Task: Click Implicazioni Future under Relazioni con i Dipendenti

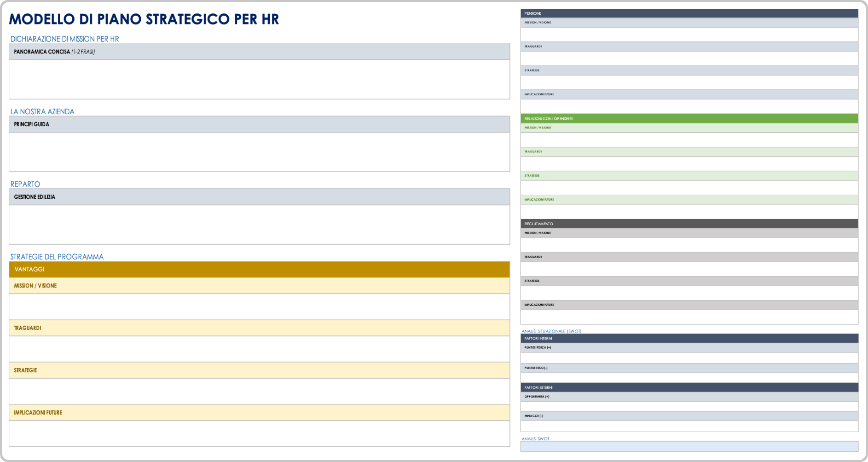Action: tap(539, 199)
